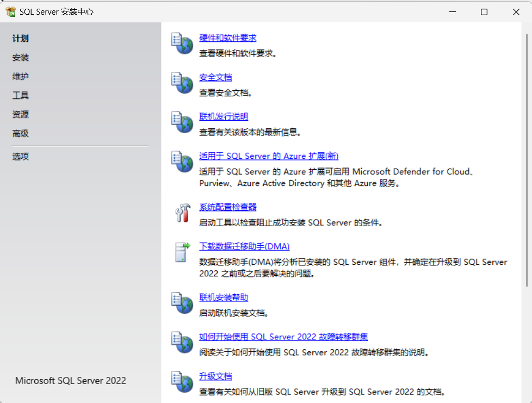532x403 pixels.
Task: Open the 联机发行说明 link
Action: pyautogui.click(x=224, y=117)
